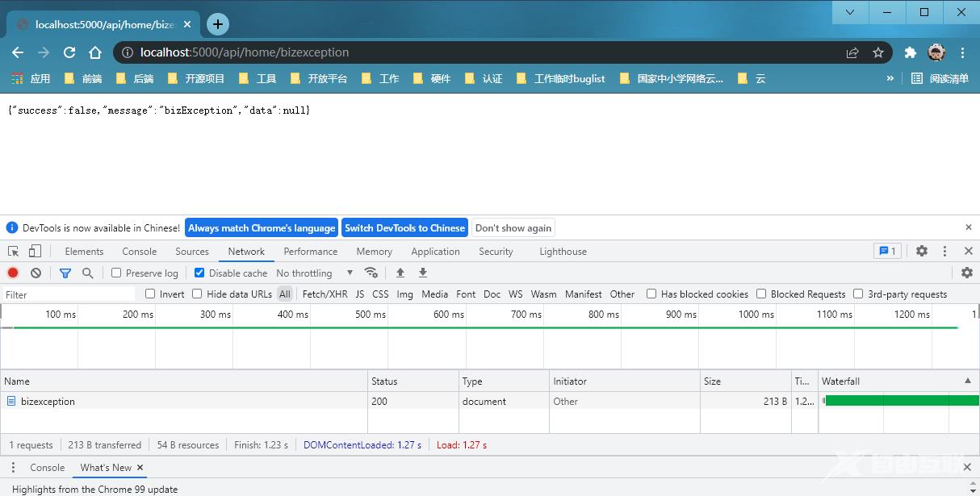Expand hidden bookmarks overflow chevron
This screenshot has height=496, width=980.
(x=890, y=78)
